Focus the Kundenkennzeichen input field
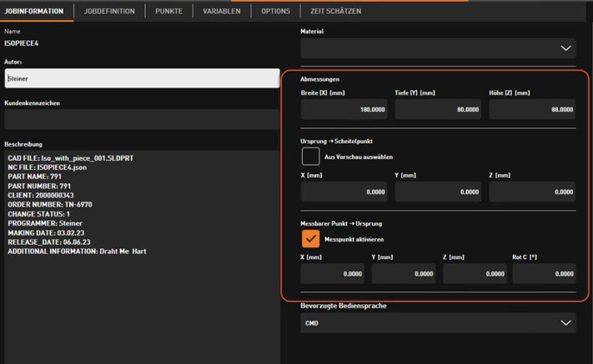The image size is (593, 364). [x=141, y=119]
